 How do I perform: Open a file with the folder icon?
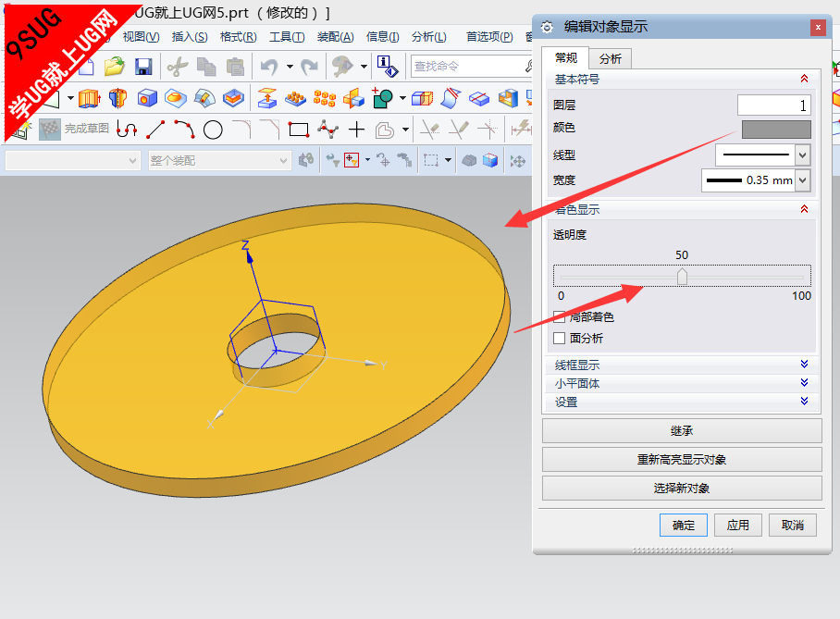(x=114, y=67)
